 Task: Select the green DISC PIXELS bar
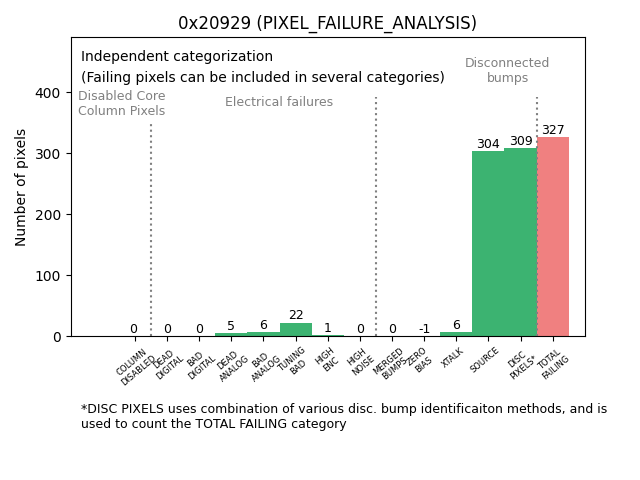click(x=520, y=242)
